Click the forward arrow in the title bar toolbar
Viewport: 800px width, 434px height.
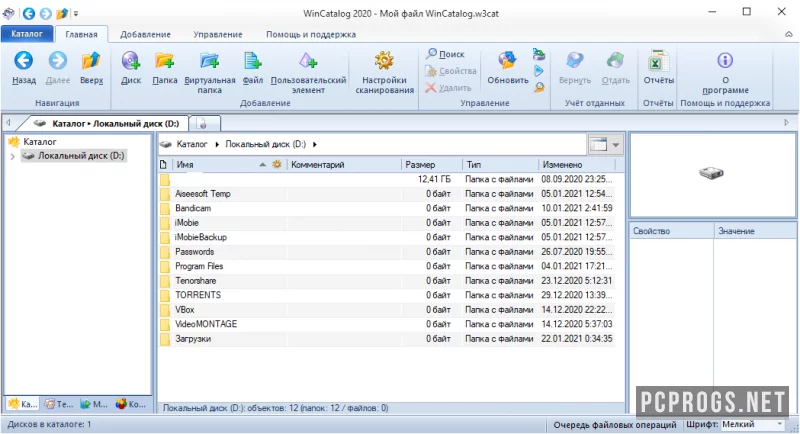45,13
